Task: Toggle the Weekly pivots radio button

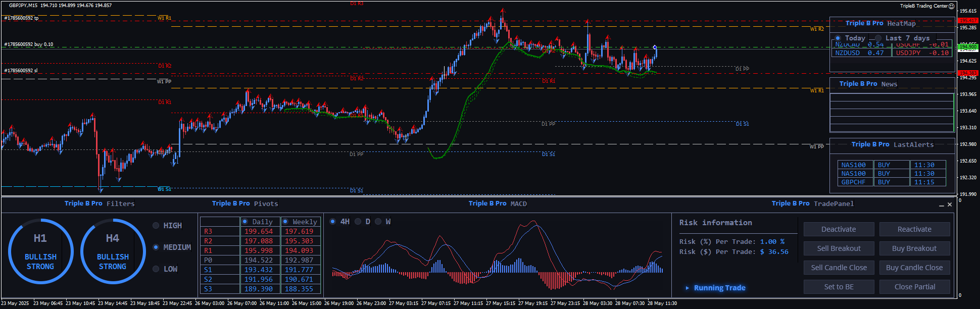Action: 285,222
